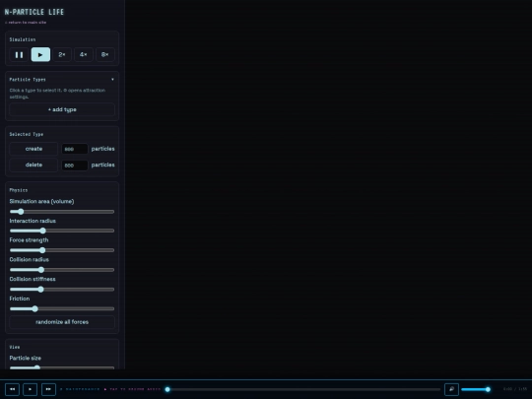Adjust the Collision radius slider

point(62,270)
